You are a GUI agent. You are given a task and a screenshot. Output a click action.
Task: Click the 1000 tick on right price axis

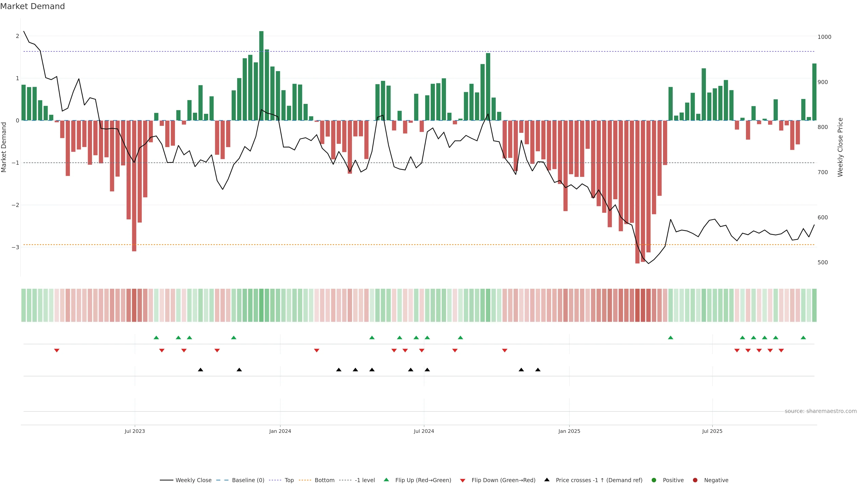(824, 37)
